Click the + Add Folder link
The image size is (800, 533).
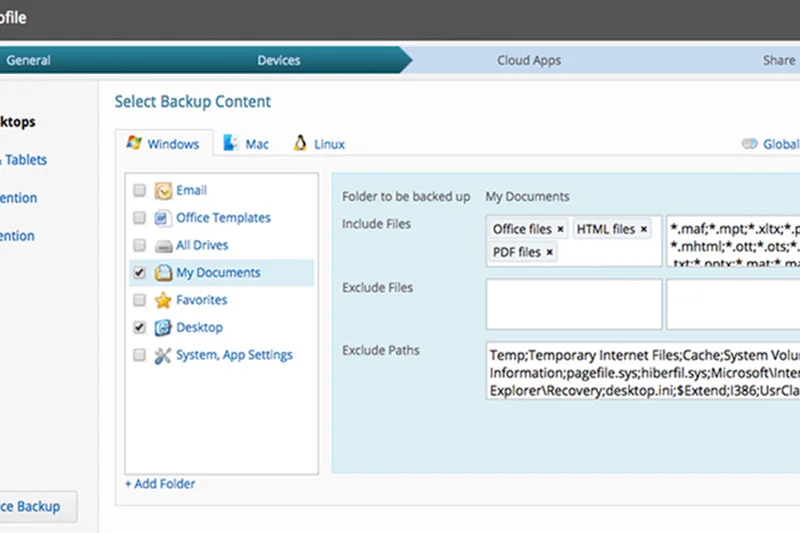(x=160, y=484)
